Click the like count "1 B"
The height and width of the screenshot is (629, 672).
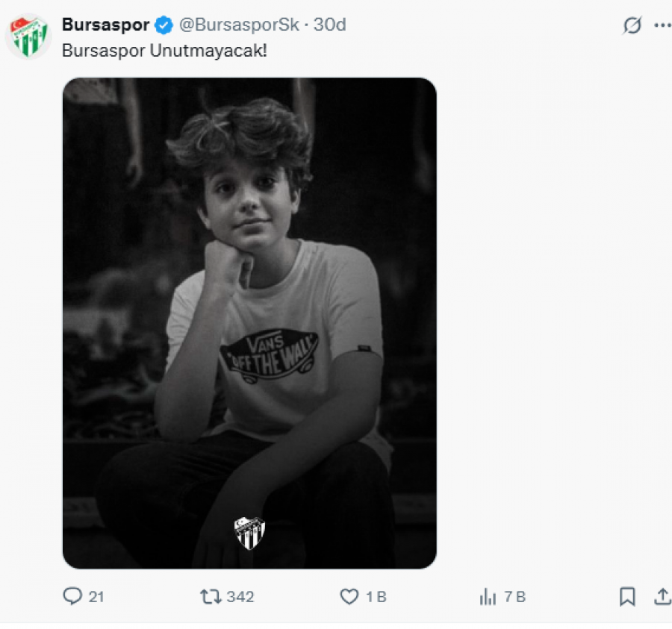[x=376, y=597]
